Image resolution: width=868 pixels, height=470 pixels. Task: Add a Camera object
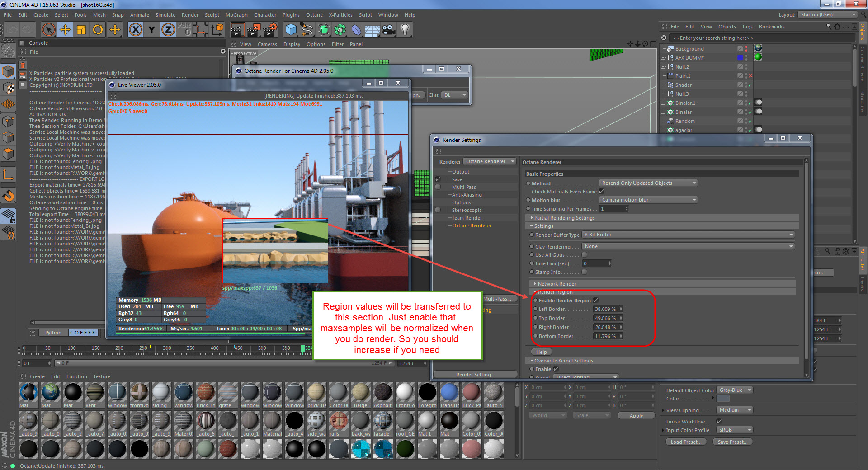coord(388,30)
